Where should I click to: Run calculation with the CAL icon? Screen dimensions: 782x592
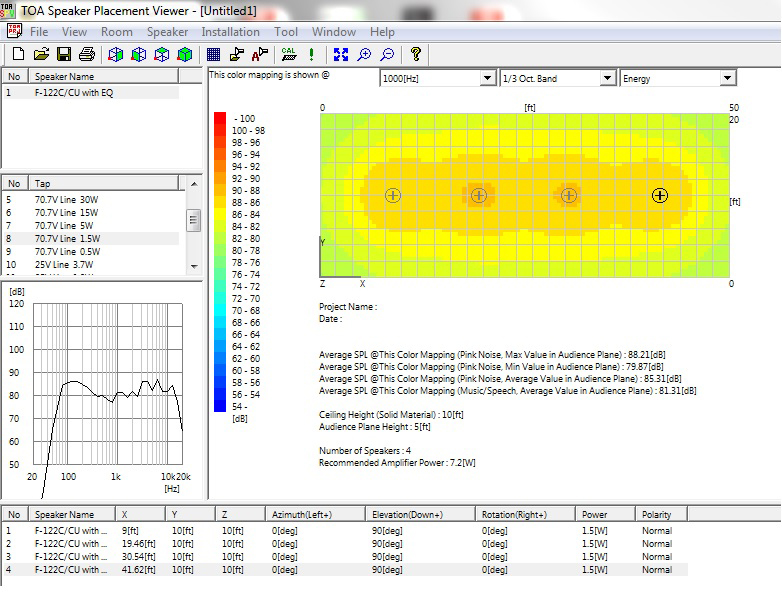click(288, 54)
